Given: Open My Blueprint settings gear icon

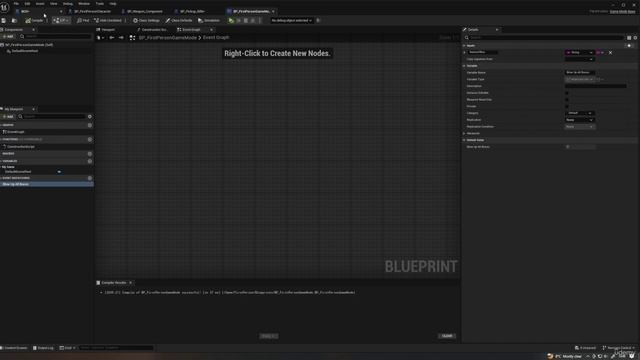Looking at the screenshot, I should [x=90, y=117].
